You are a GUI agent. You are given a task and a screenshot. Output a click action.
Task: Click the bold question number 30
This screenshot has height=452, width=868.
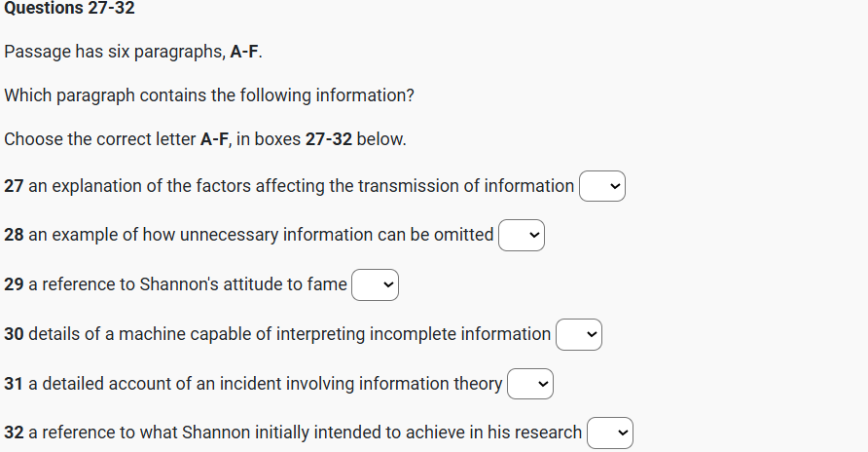tap(14, 334)
